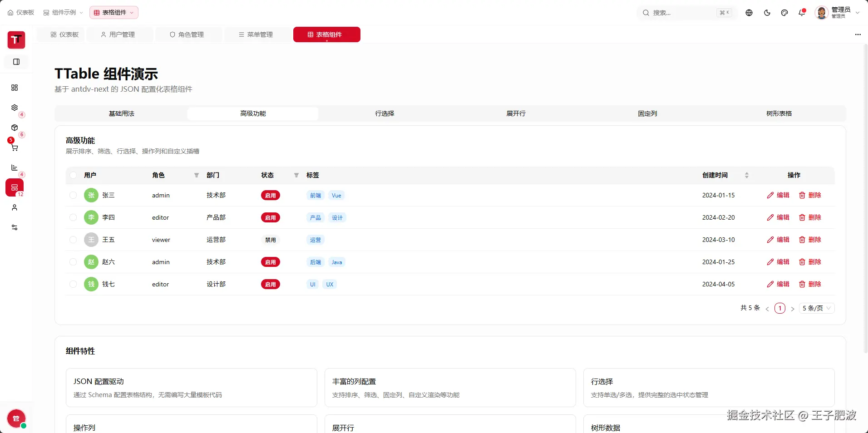Click 删除 for user 钱七

[810, 284]
